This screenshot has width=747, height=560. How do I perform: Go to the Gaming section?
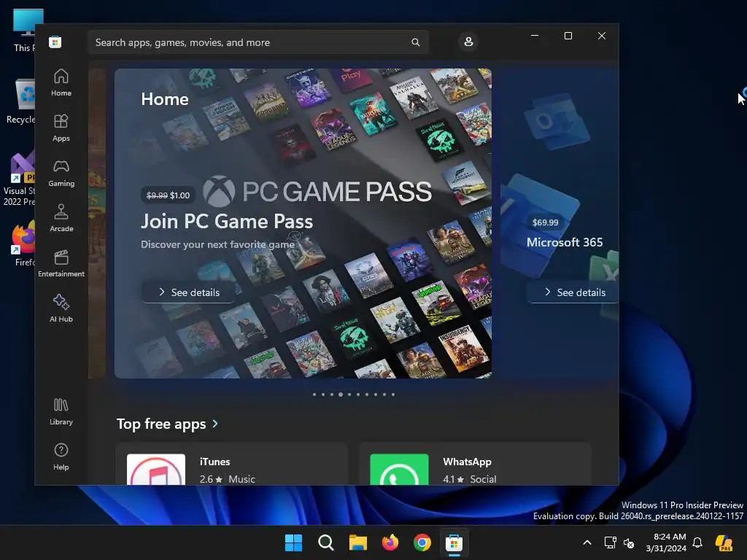pyautogui.click(x=61, y=174)
